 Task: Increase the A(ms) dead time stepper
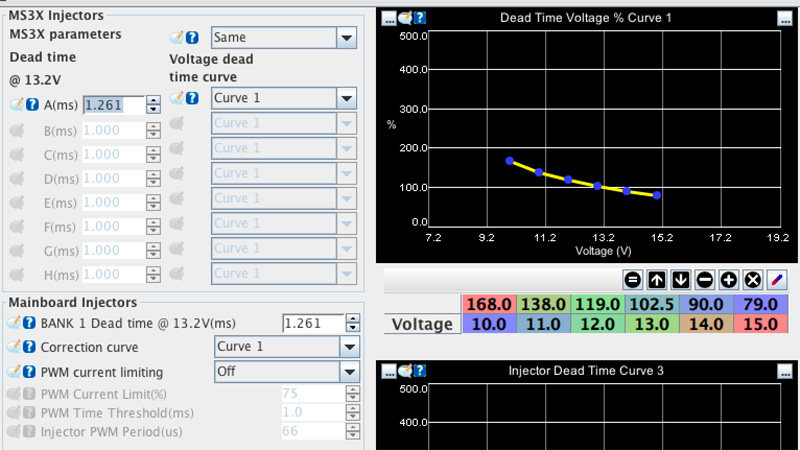pos(153,100)
